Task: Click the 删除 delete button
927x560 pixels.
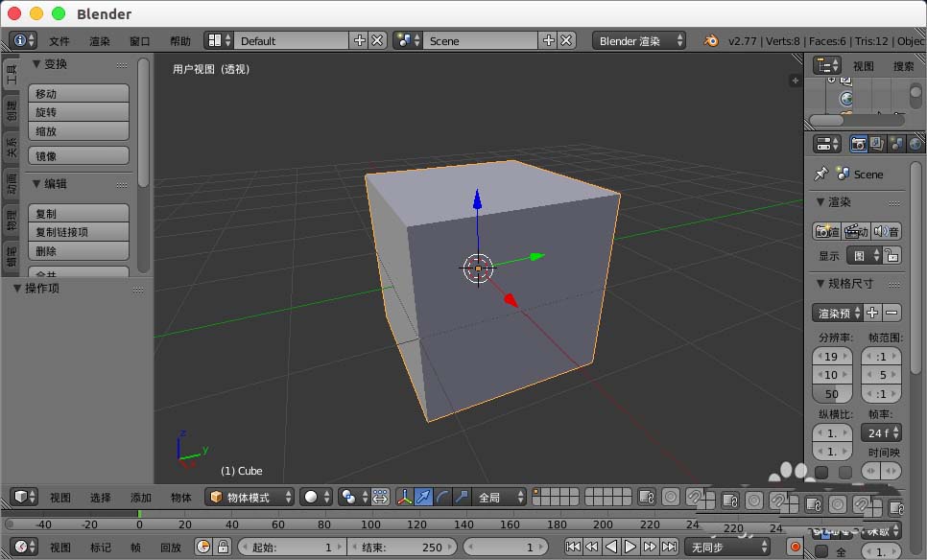Action: (x=78, y=251)
